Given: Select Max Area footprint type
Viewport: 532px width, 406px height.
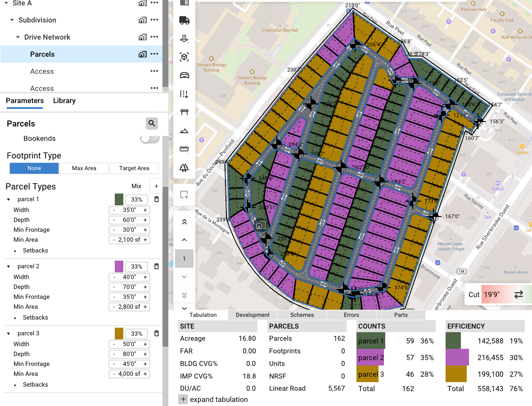Looking at the screenshot, I should [84, 168].
